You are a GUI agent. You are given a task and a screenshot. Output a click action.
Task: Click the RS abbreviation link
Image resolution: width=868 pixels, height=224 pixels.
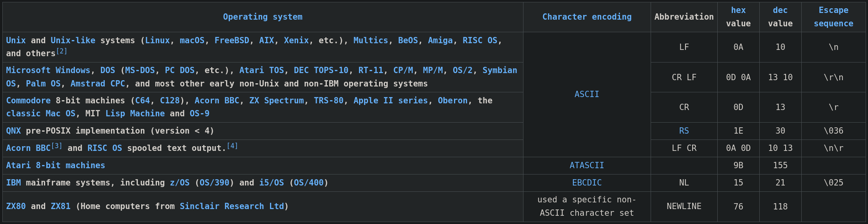[x=684, y=131]
